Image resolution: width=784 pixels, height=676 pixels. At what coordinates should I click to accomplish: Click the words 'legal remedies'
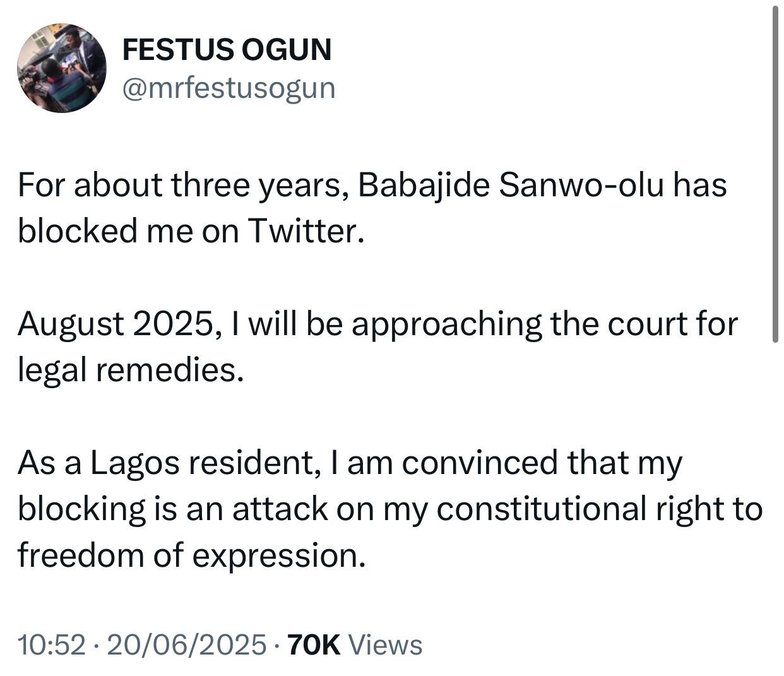coord(129,371)
